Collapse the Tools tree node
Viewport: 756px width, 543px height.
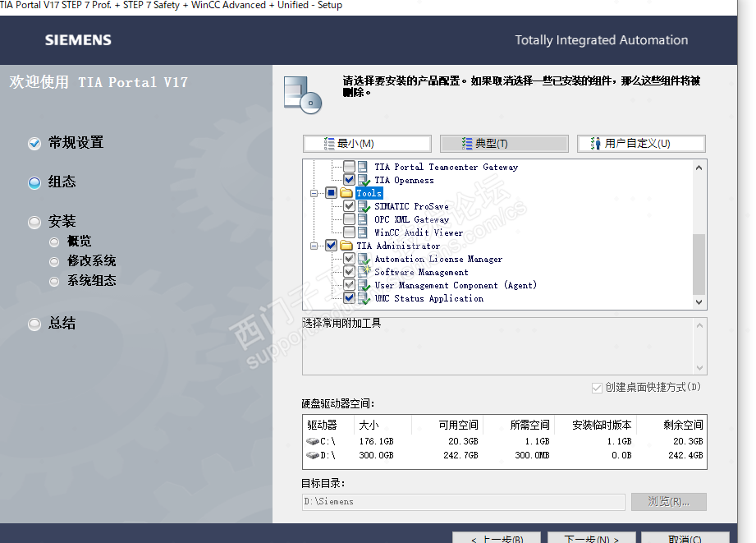click(x=314, y=194)
